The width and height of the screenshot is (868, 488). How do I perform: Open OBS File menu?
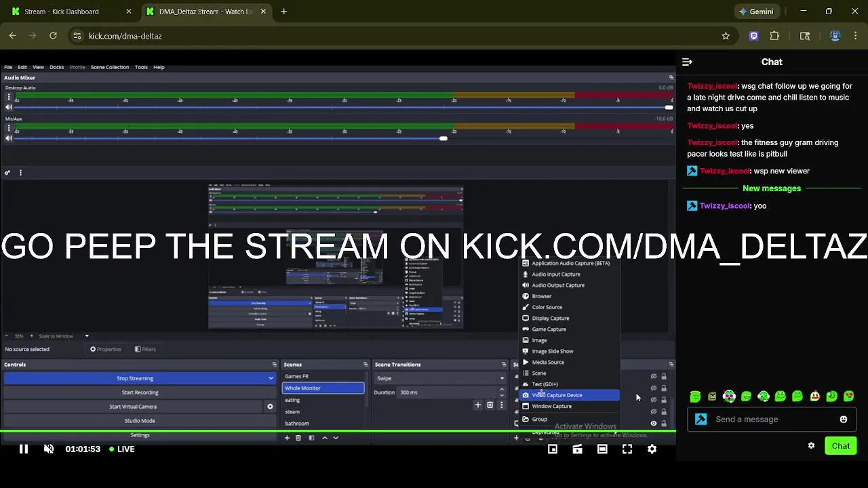(x=8, y=67)
